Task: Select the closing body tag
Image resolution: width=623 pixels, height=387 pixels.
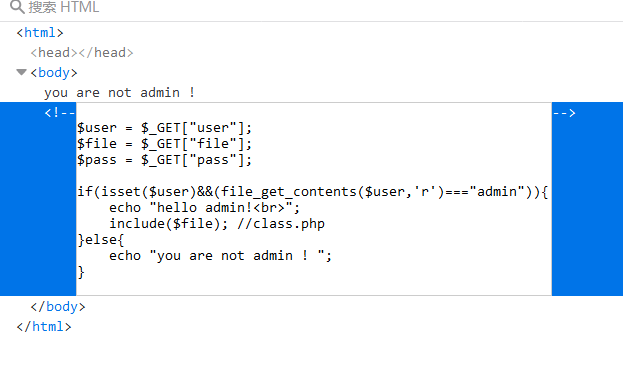Action: 58,307
